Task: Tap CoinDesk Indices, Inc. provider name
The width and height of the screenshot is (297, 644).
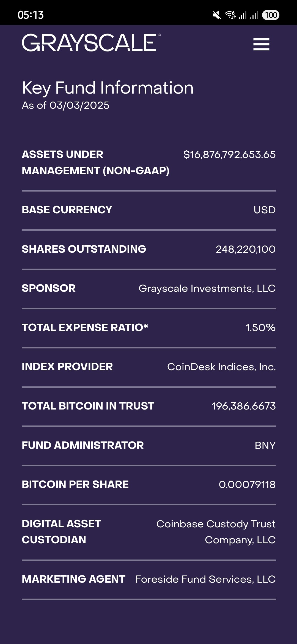Action: [221, 367]
